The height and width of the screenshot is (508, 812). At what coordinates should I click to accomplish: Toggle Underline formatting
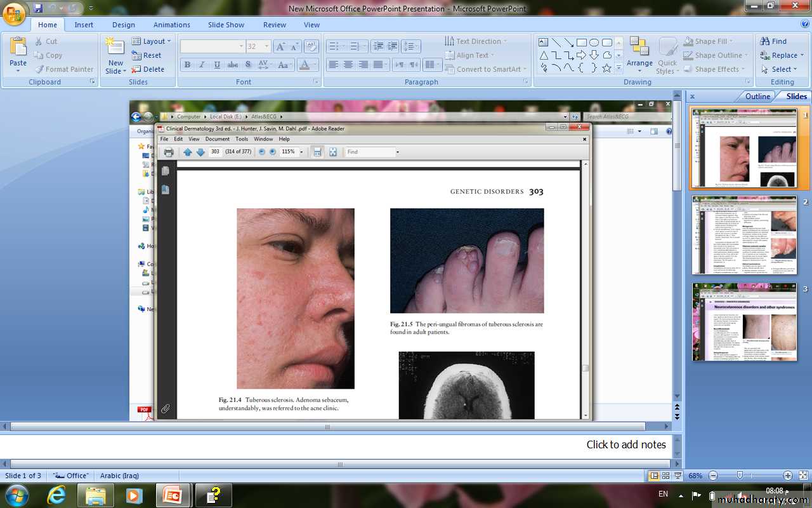point(218,65)
